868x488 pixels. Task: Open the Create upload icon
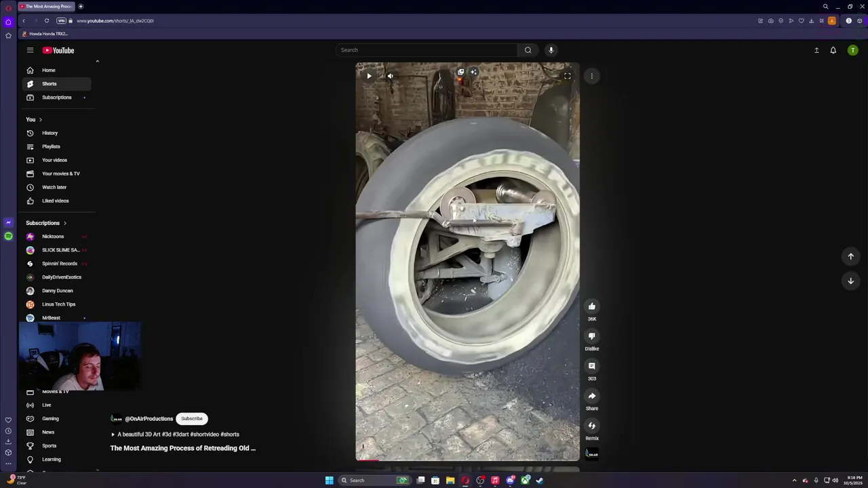(x=816, y=50)
